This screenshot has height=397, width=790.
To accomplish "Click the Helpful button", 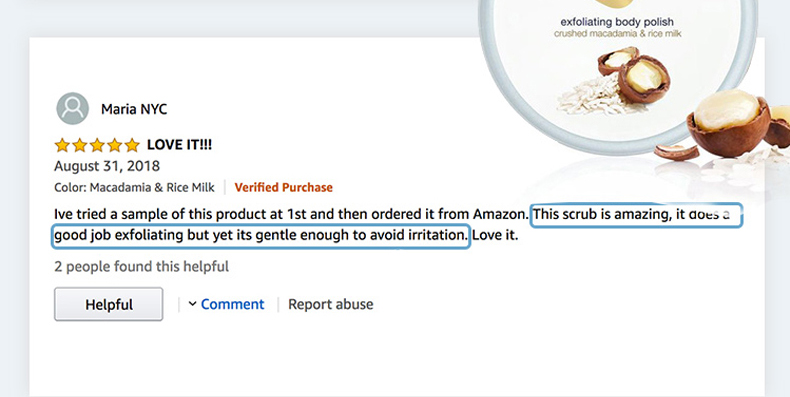I will tap(109, 304).
